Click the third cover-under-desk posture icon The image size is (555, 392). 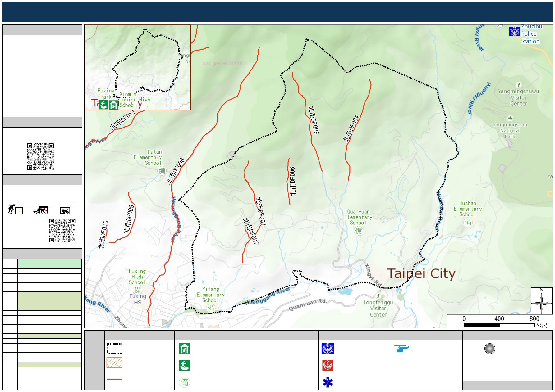tap(65, 210)
